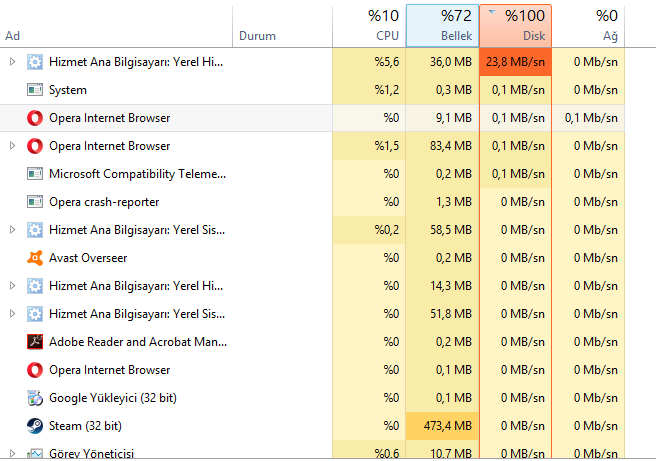
Task: Click the 14,3 MB memory cell
Action: 442,286
